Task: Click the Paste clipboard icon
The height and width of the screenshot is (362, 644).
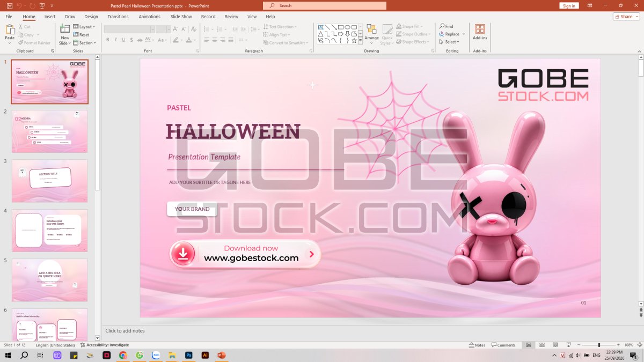Action: [10, 31]
